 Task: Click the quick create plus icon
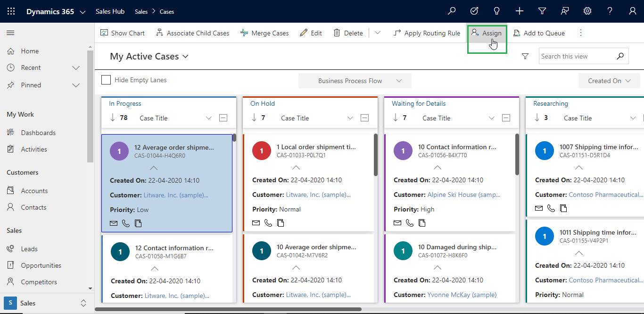point(520,11)
